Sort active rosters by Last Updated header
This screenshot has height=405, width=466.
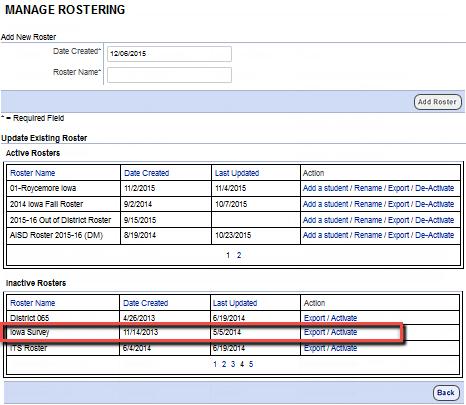click(x=237, y=173)
